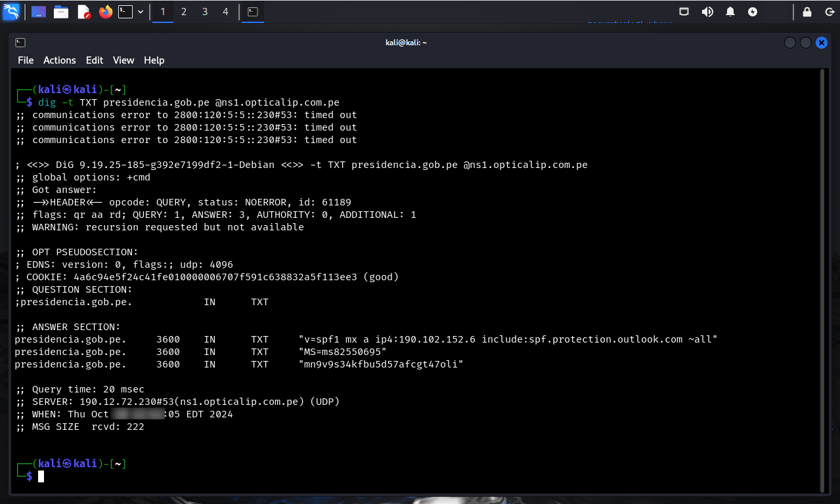Click the notifications bell icon
This screenshot has height=504, width=840.
[x=730, y=11]
